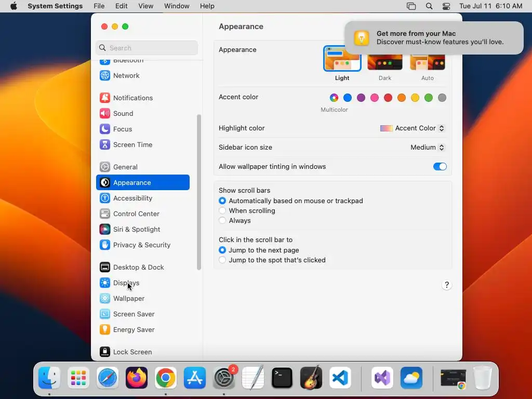Open Energy Saver settings
Viewport: 532px width, 399px height.
143,330
